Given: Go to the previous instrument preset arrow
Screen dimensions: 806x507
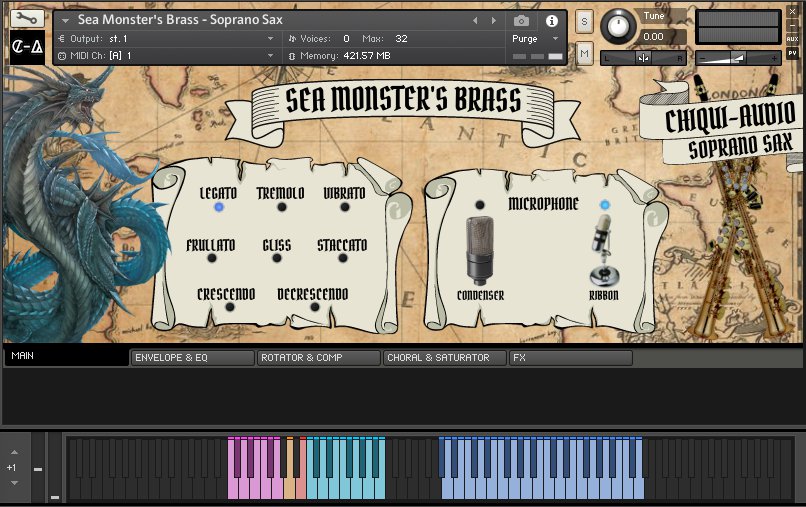Looking at the screenshot, I should [x=475, y=20].
